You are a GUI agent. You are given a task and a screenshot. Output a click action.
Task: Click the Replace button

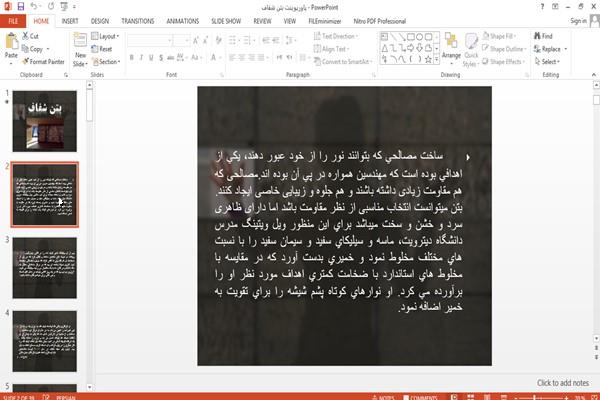tap(548, 49)
